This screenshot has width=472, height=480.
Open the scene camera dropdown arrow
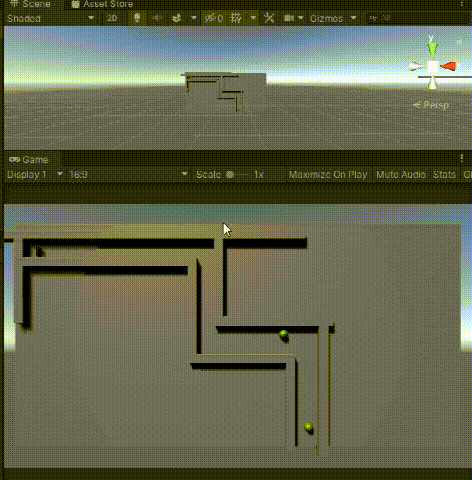[x=301, y=18]
